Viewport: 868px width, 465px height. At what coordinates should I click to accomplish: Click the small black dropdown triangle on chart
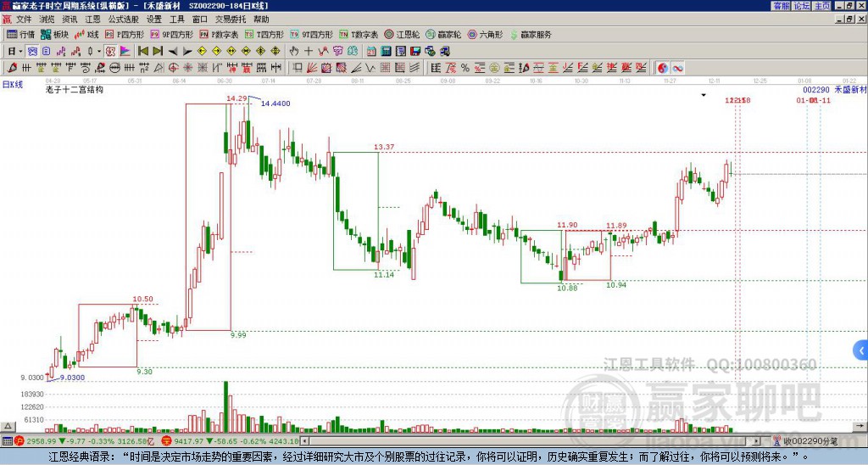(704, 95)
